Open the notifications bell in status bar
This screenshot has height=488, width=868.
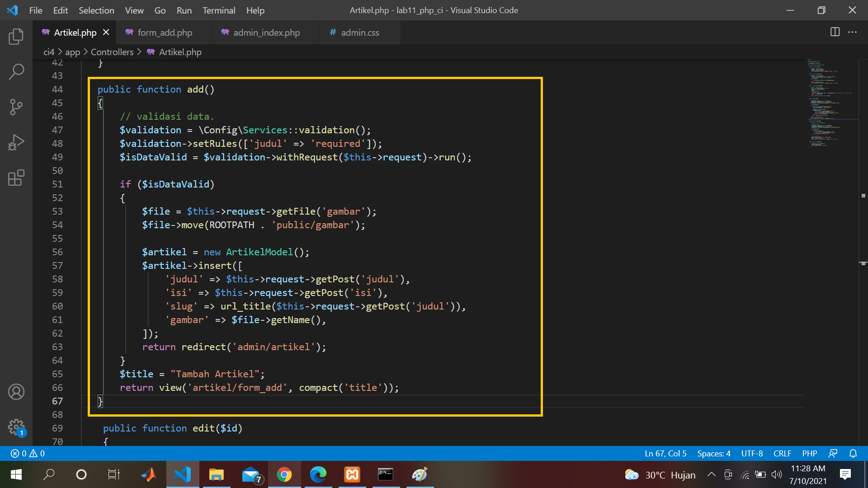(x=853, y=453)
